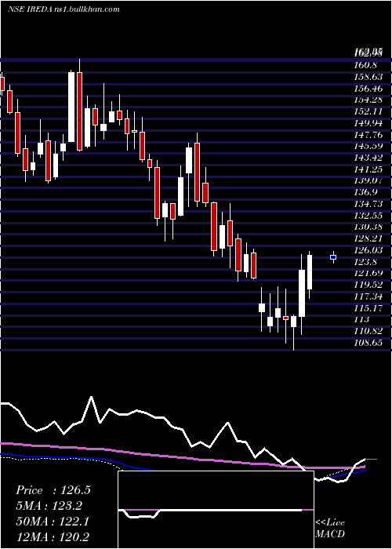Click the <<Live MACD label
392x549 pixels.
(330, 528)
